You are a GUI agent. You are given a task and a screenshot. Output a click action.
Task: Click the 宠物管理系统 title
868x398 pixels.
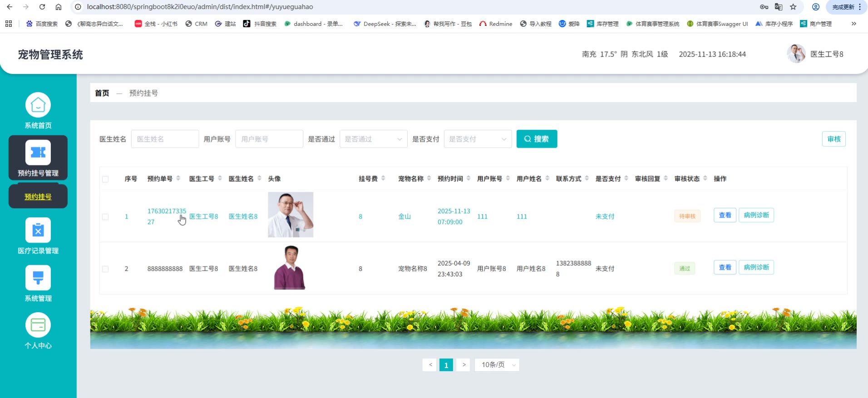(50, 55)
